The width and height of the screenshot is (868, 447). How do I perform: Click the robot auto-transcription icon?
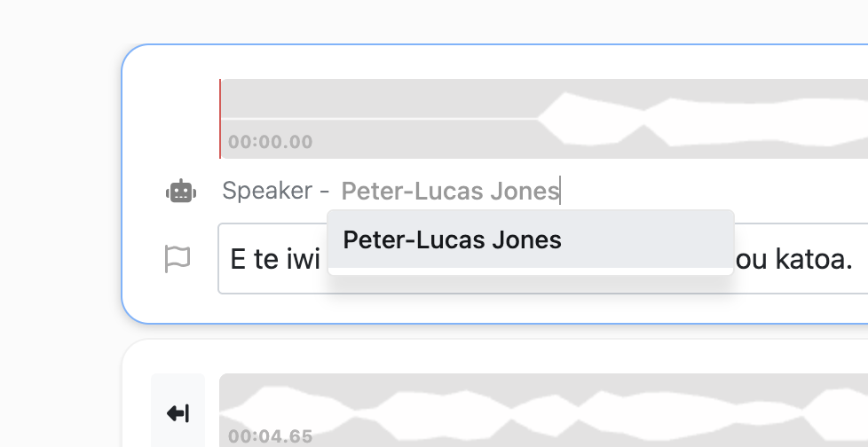pyautogui.click(x=180, y=191)
